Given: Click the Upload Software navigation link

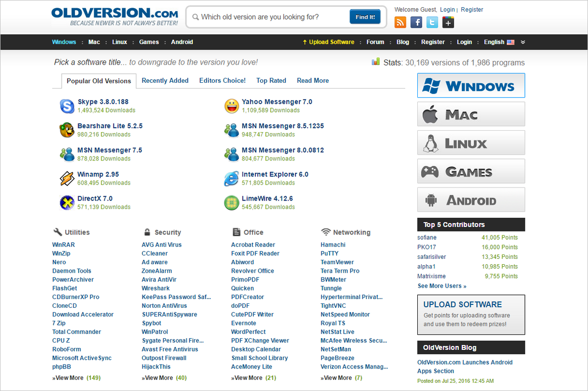Looking at the screenshot, I should [329, 42].
